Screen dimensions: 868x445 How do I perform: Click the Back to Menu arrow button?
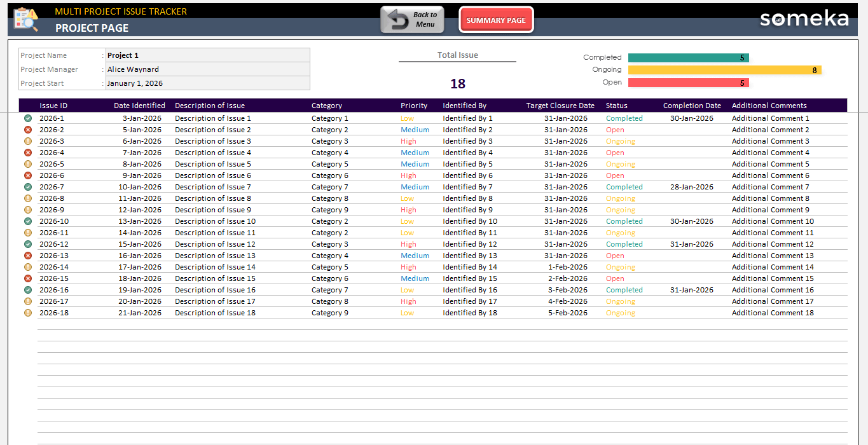tap(412, 20)
